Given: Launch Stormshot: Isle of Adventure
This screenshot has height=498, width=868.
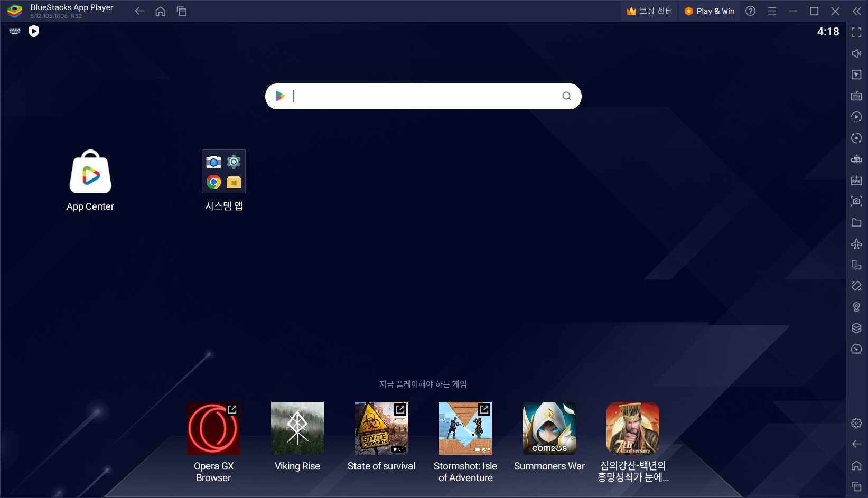Looking at the screenshot, I should [465, 428].
